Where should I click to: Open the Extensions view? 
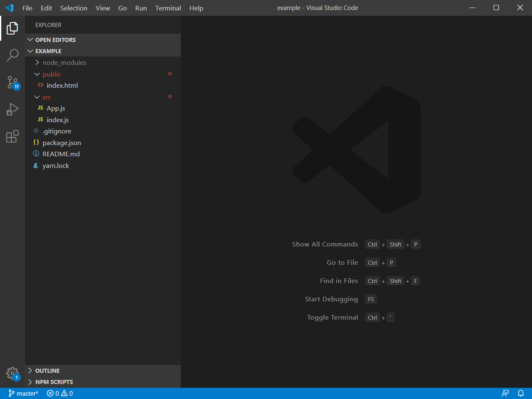tap(12, 137)
